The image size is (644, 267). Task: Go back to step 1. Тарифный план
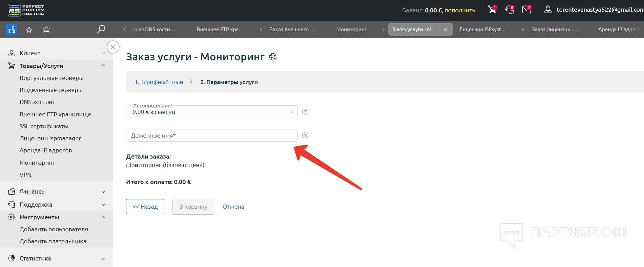159,82
